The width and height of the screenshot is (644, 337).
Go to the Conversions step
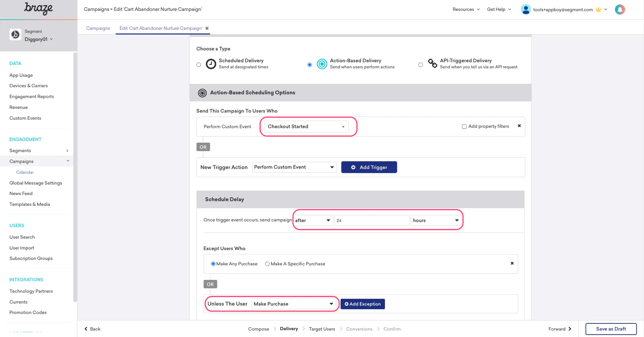click(x=359, y=329)
